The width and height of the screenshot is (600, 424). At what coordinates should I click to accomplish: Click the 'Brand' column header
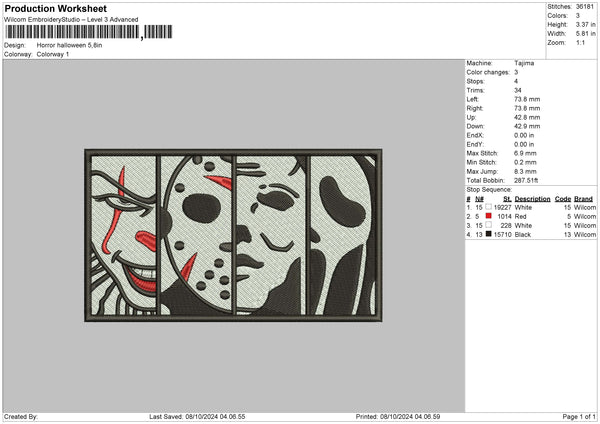pyautogui.click(x=583, y=199)
